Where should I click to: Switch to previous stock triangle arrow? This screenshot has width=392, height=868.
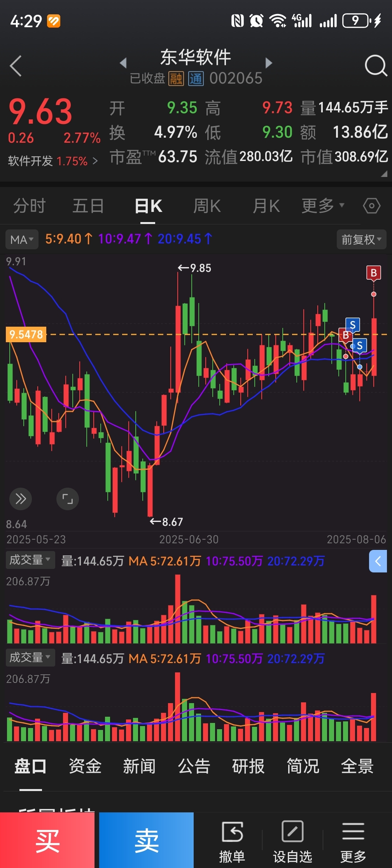tap(123, 63)
